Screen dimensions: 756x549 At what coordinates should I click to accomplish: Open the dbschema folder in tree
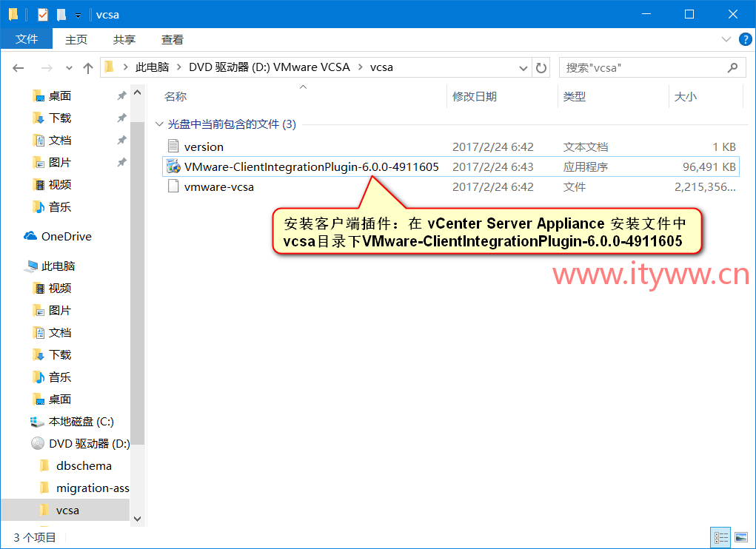[84, 465]
